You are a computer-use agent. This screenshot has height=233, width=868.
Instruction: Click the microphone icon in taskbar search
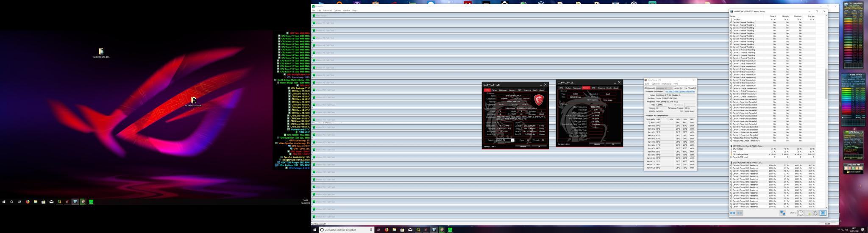[371, 230]
